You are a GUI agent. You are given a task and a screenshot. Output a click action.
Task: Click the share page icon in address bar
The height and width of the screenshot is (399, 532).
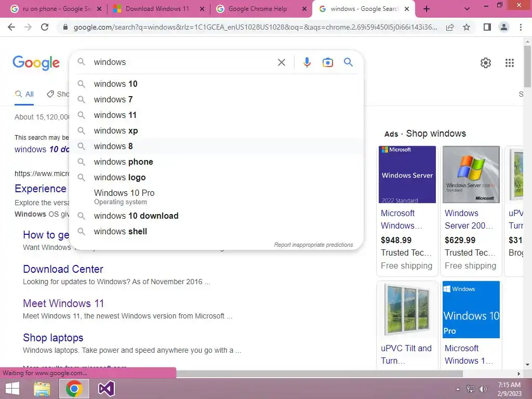coord(450,27)
